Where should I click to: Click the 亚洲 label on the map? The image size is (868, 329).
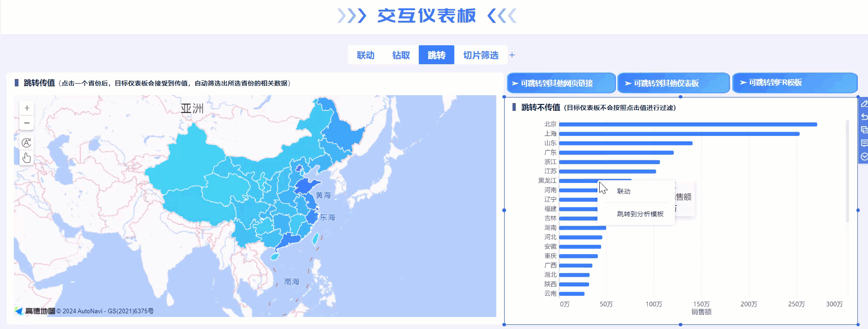tap(192, 109)
